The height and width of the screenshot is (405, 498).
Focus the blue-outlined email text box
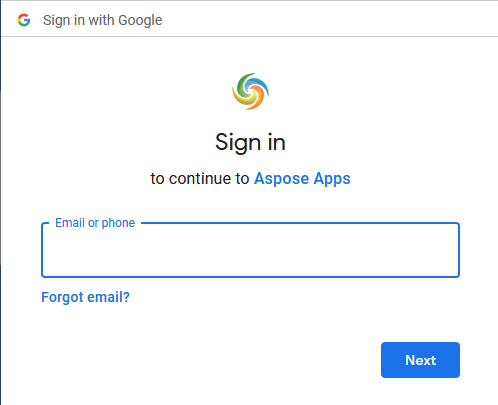click(250, 250)
